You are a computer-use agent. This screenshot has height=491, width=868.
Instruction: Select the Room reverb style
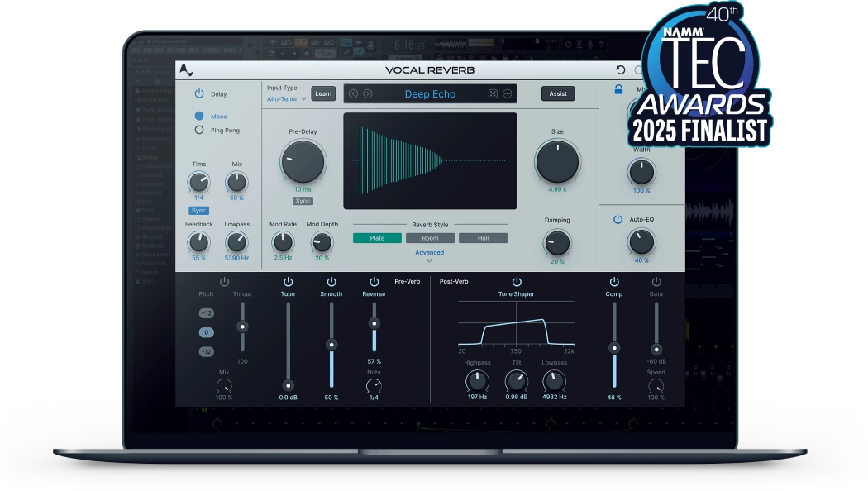click(430, 238)
